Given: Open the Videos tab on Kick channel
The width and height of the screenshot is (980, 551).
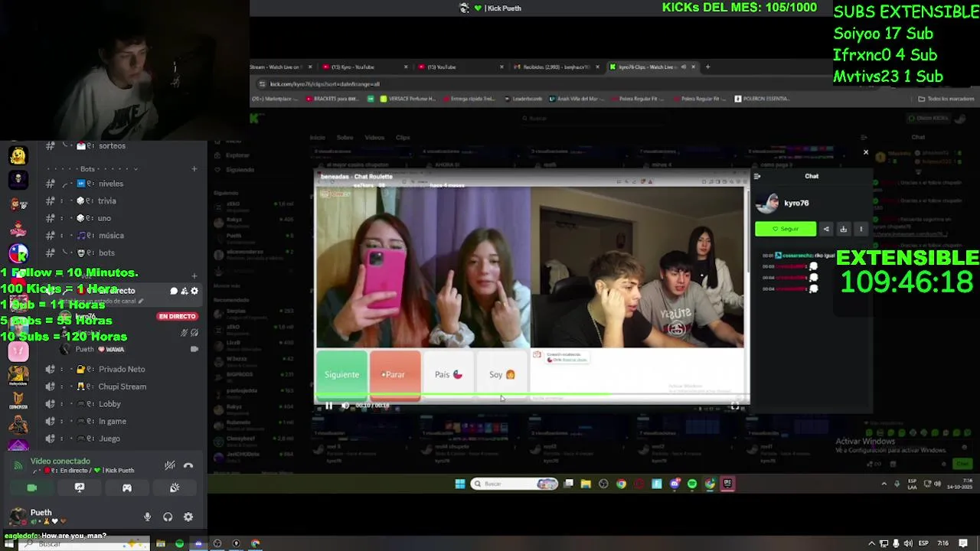Looking at the screenshot, I should (x=374, y=138).
